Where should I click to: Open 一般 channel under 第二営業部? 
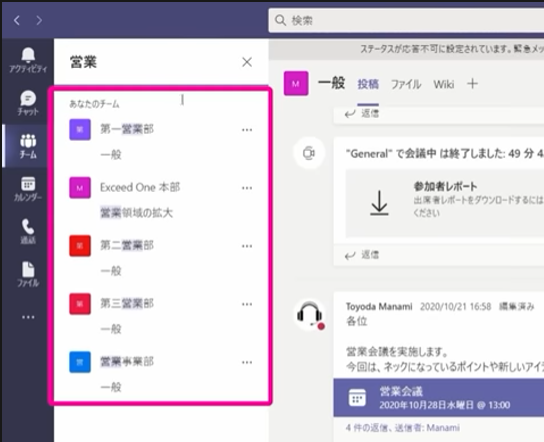tap(111, 271)
